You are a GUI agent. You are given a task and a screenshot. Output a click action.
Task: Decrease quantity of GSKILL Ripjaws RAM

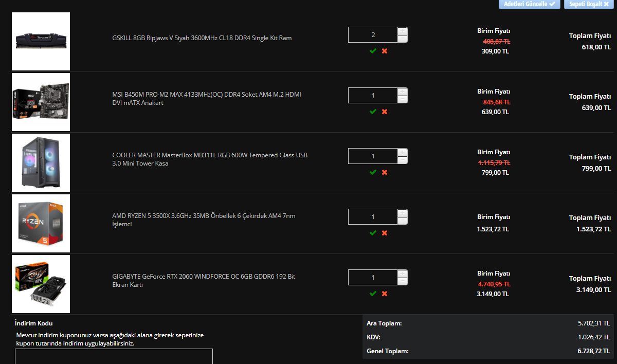pyautogui.click(x=403, y=39)
